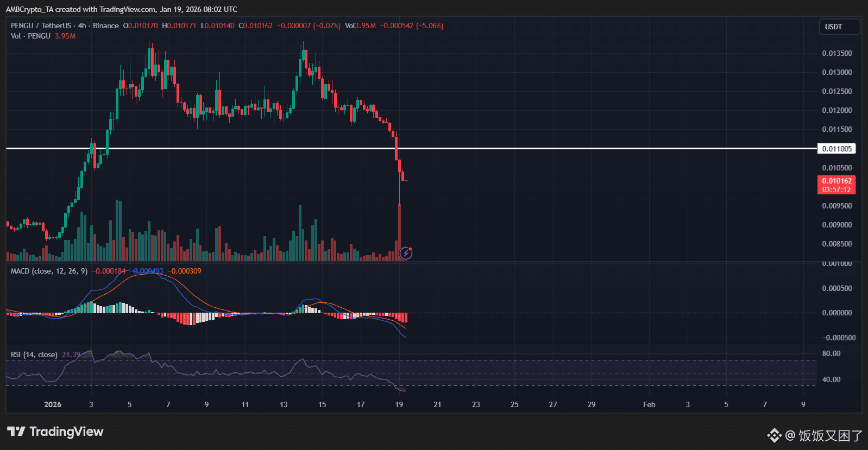Screen dimensions: 868x450
Task: Click the close price C0.010162 value
Action: coord(256,26)
